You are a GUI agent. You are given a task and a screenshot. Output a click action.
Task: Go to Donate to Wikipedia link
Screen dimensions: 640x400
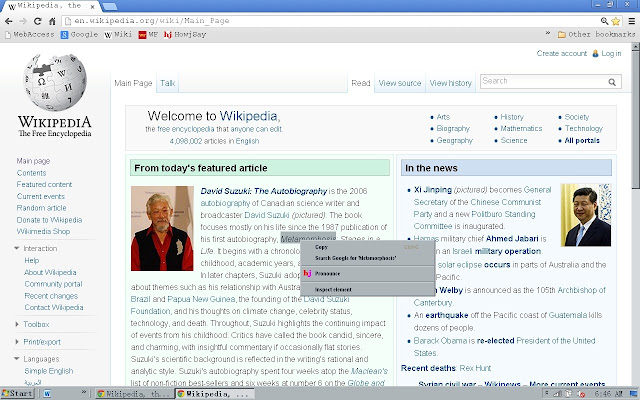[49, 220]
